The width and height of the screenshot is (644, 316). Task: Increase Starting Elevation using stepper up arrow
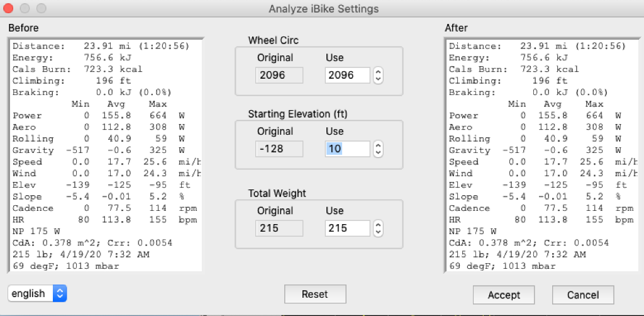tap(378, 146)
